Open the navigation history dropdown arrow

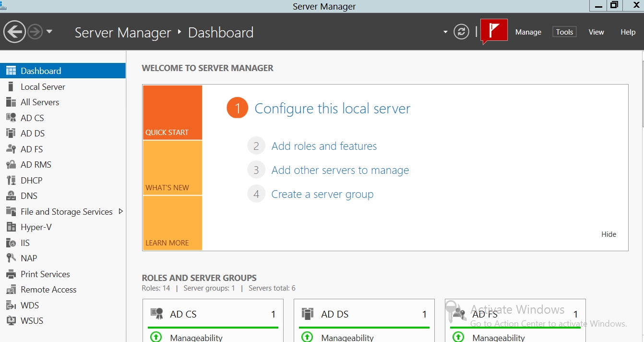49,32
